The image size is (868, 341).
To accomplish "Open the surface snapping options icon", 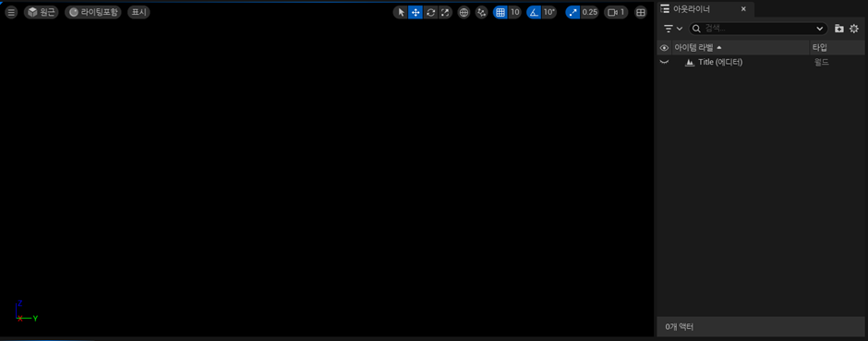I will 482,12.
